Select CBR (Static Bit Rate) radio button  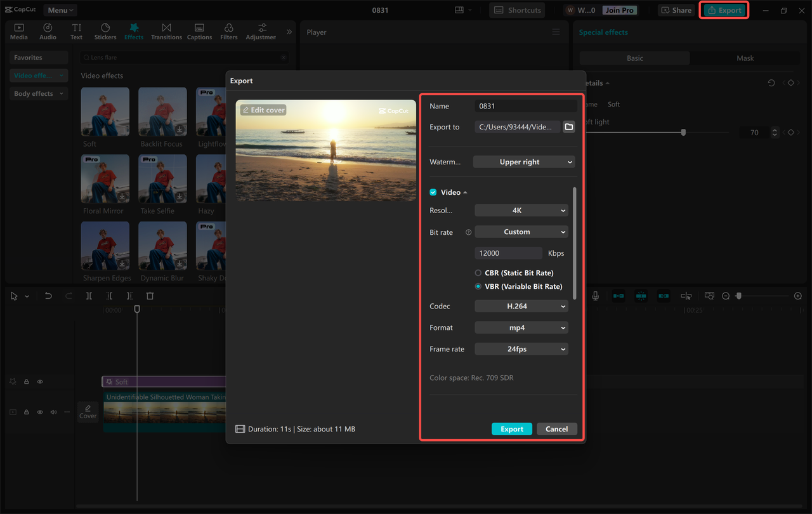(x=477, y=272)
